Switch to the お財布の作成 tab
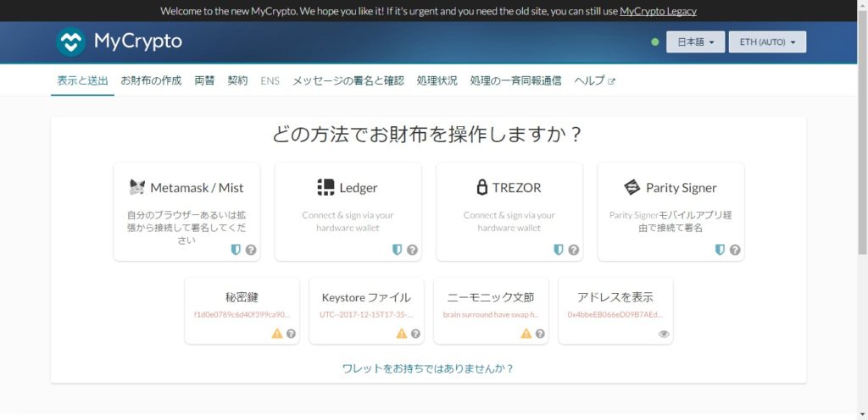The width and height of the screenshot is (868, 420). (x=151, y=80)
